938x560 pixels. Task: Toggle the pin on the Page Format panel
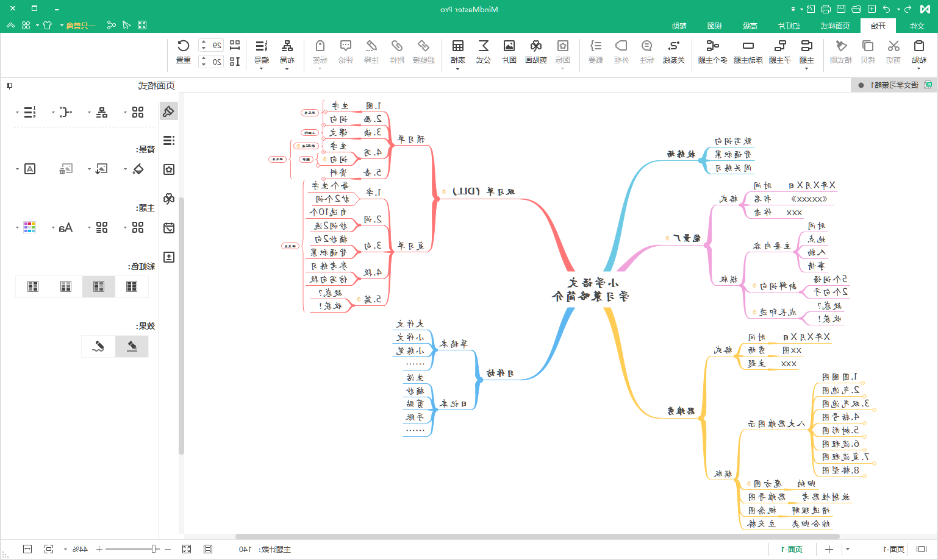[x=9, y=86]
